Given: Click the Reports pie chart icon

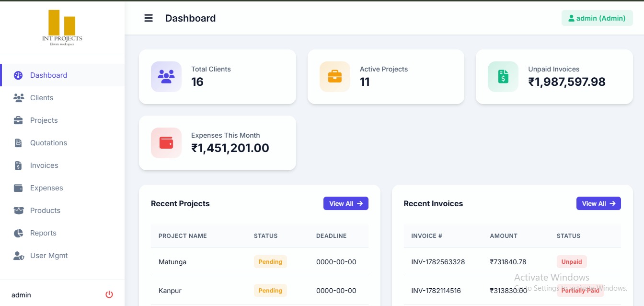Looking at the screenshot, I should tap(18, 233).
